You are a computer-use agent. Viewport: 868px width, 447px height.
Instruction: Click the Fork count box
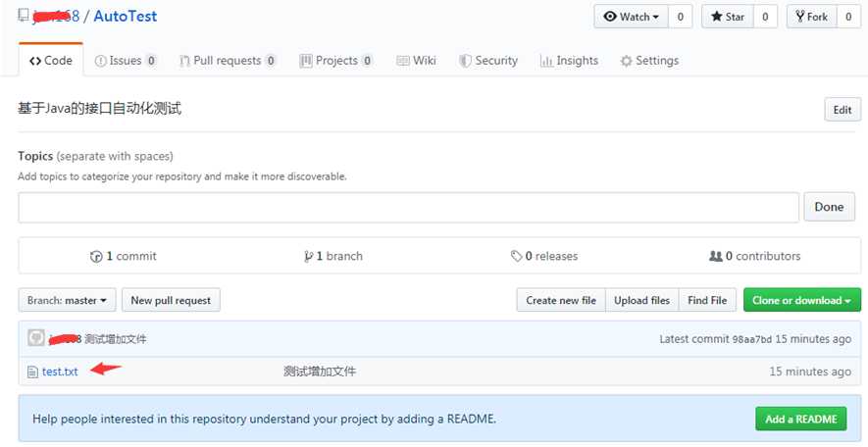click(848, 17)
